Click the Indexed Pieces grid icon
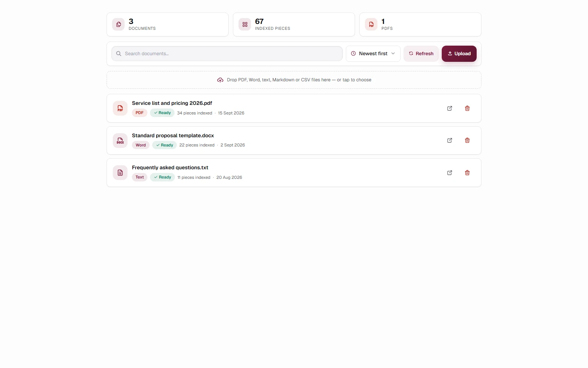Viewport: 588px width, 368px height. [245, 24]
